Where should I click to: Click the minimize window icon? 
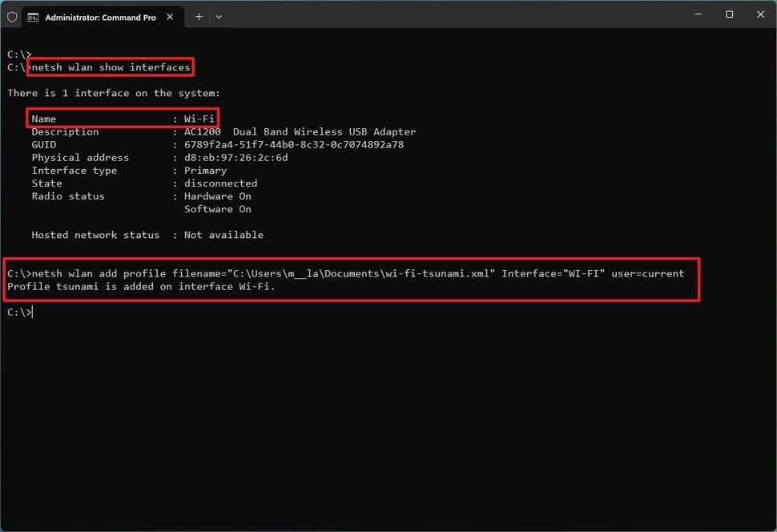click(698, 14)
